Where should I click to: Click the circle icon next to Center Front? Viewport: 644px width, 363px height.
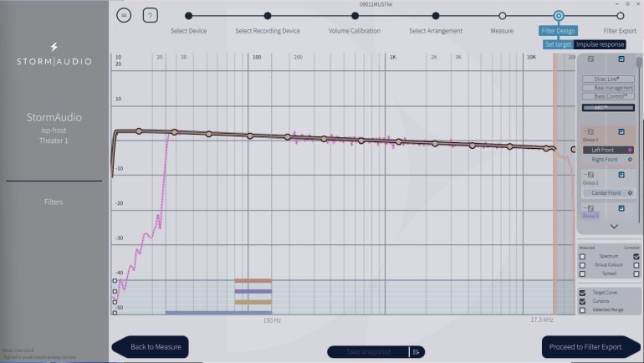[x=630, y=193]
